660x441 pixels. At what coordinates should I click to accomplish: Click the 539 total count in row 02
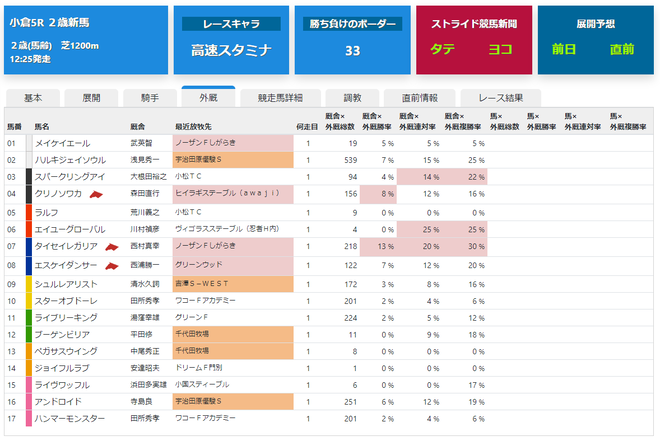pyautogui.click(x=351, y=160)
